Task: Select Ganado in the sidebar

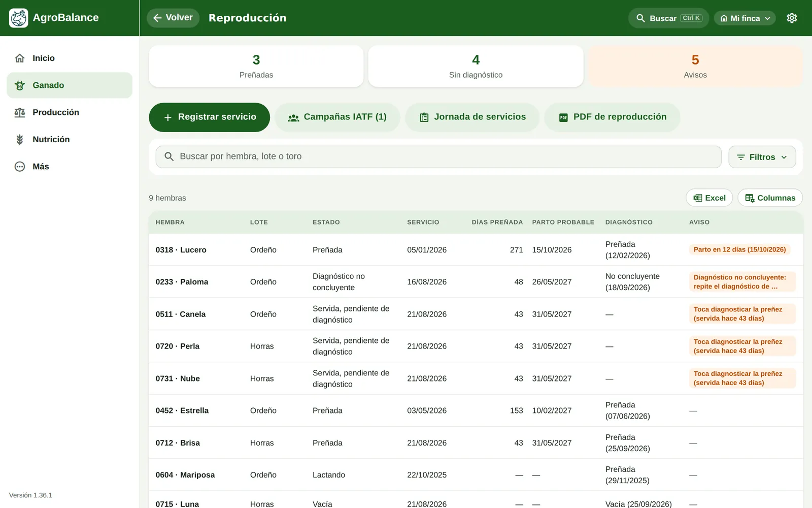Action: [70, 85]
